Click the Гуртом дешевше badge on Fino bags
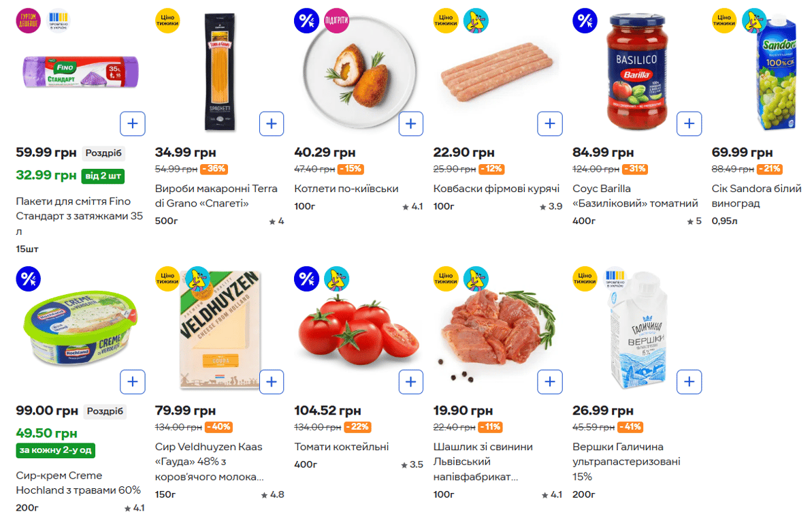The height and width of the screenshot is (523, 812). click(28, 20)
